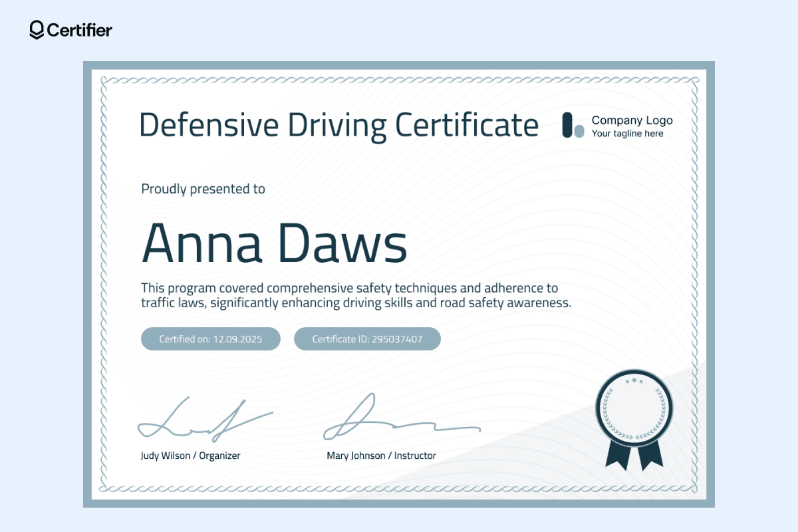Select "Your tagline here" text
This screenshot has width=798, height=532.
click(x=627, y=134)
